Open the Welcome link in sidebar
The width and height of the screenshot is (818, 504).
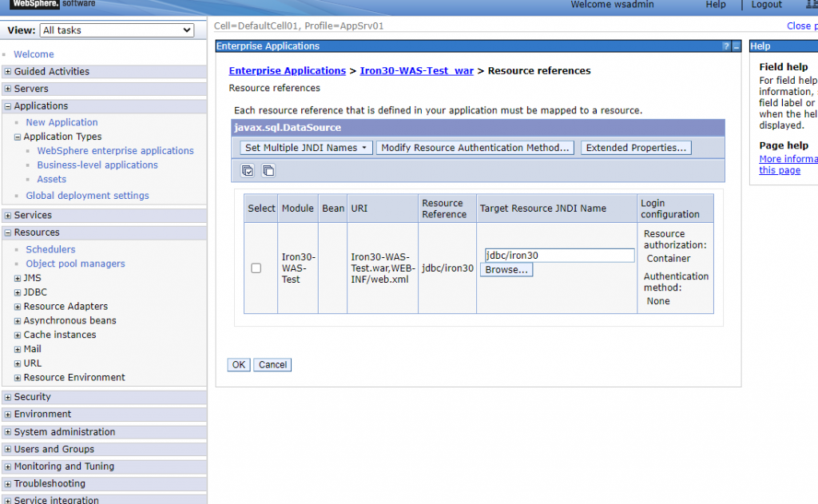[34, 54]
